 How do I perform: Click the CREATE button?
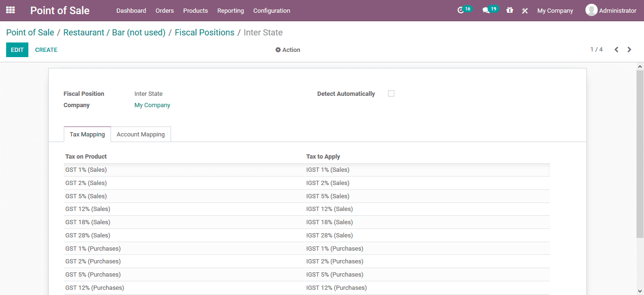click(46, 50)
